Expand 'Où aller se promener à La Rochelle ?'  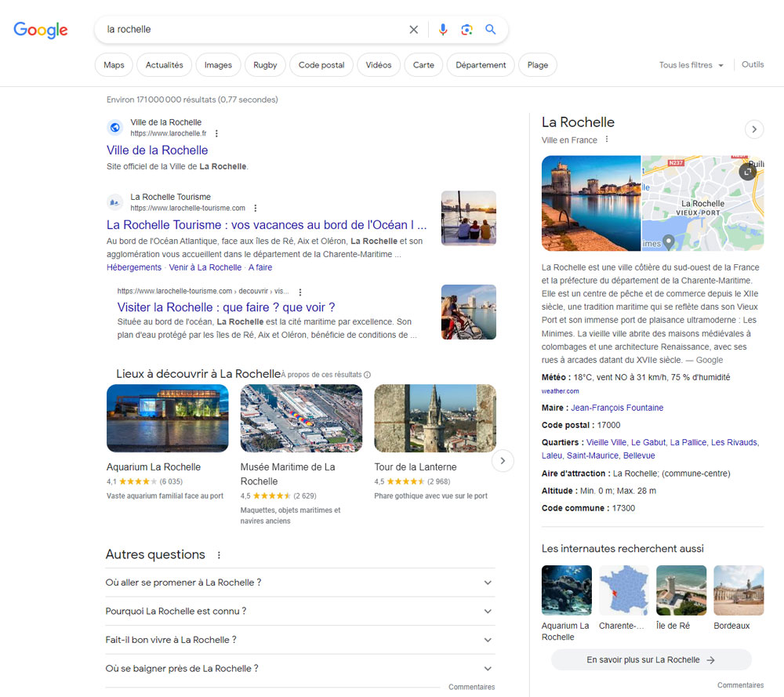[300, 583]
